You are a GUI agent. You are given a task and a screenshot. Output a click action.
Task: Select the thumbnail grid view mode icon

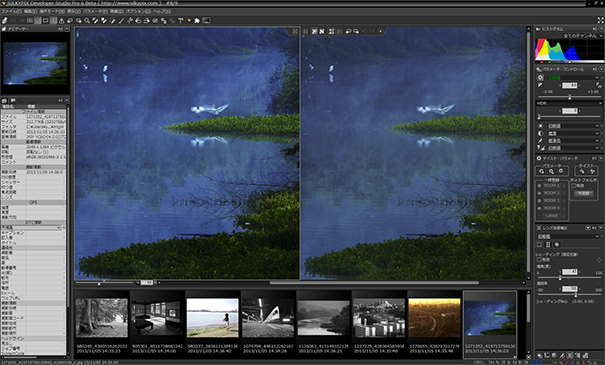[30, 20]
